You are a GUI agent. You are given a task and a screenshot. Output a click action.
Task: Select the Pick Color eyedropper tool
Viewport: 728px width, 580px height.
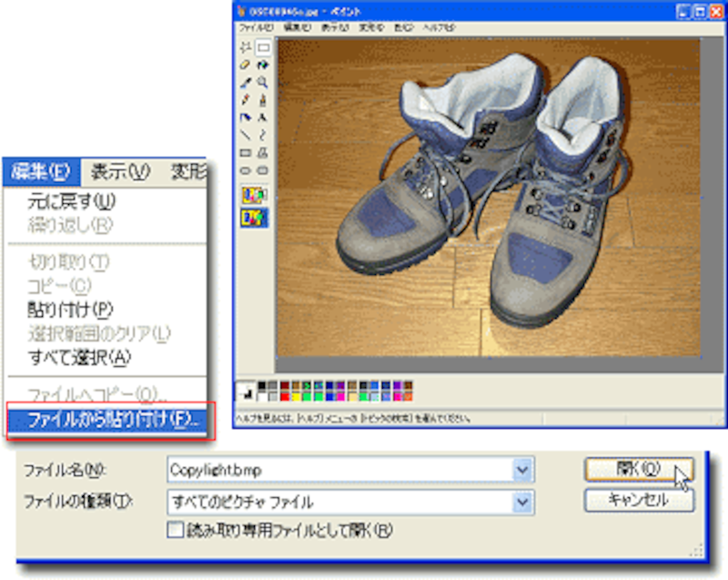coord(246,83)
